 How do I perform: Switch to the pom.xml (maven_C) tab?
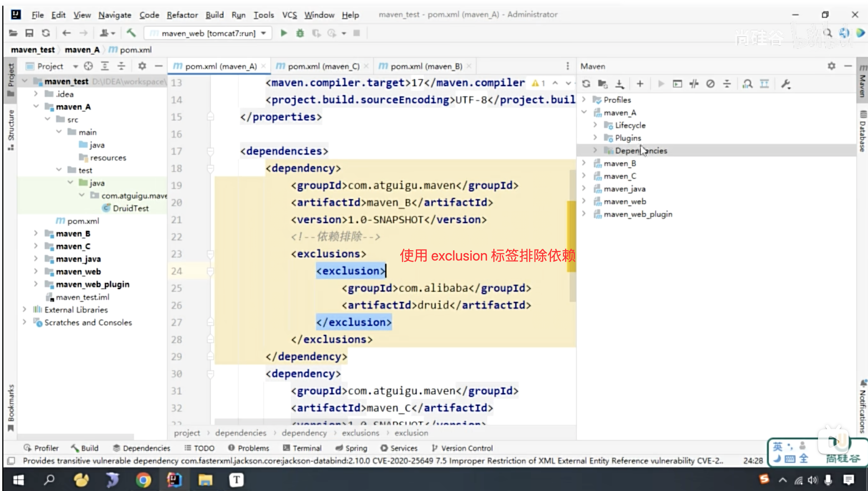pos(323,66)
